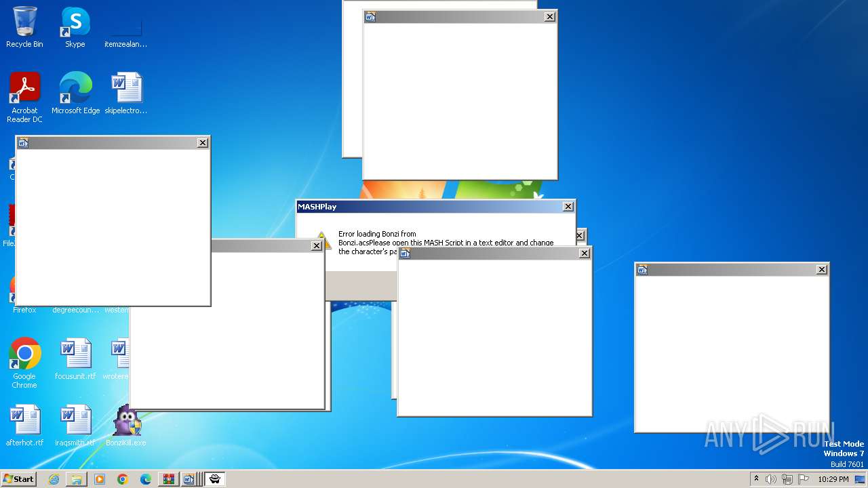The width and height of the screenshot is (868, 488).
Task: Select iraqsmith.rtf on the desktop
Action: pos(75,425)
